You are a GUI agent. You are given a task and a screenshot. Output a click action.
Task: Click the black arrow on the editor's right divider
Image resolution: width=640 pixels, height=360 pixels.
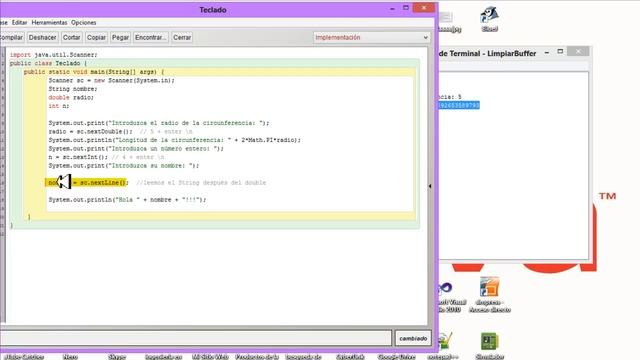(430, 186)
